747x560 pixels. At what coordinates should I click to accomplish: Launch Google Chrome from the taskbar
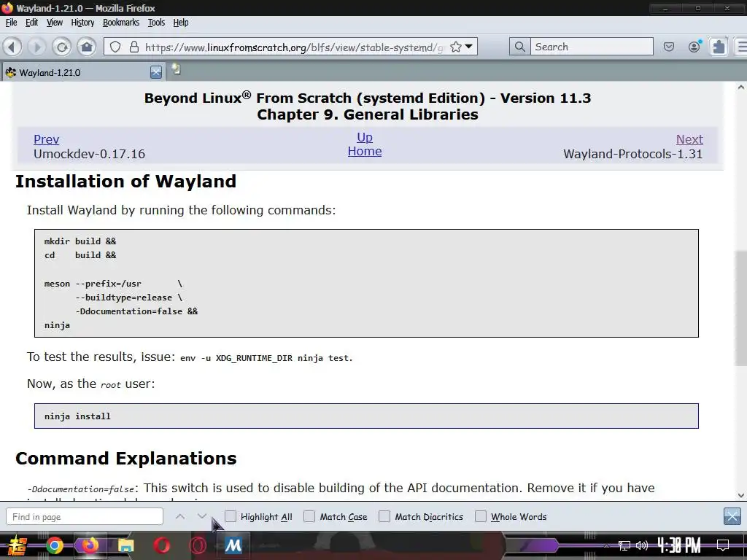(x=54, y=545)
